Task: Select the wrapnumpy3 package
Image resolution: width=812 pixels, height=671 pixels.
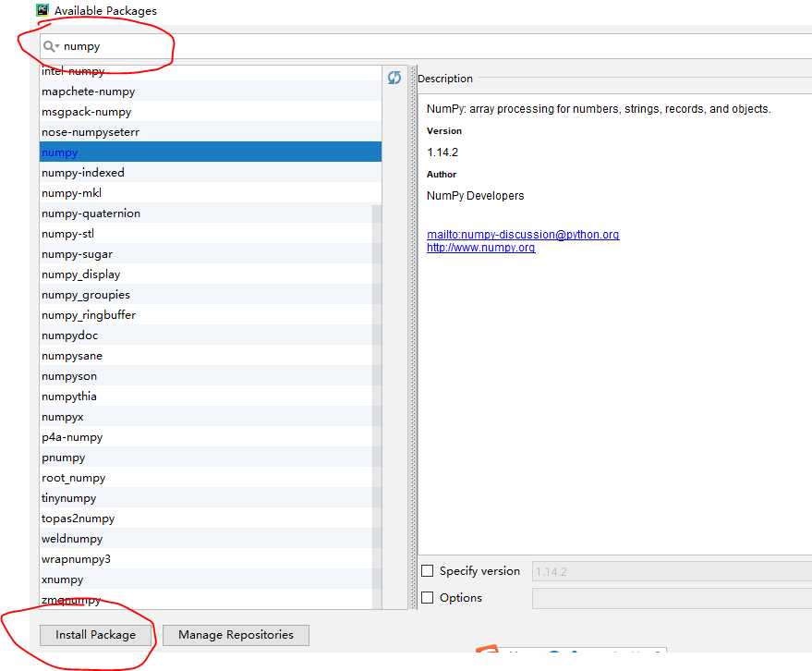Action: point(211,559)
